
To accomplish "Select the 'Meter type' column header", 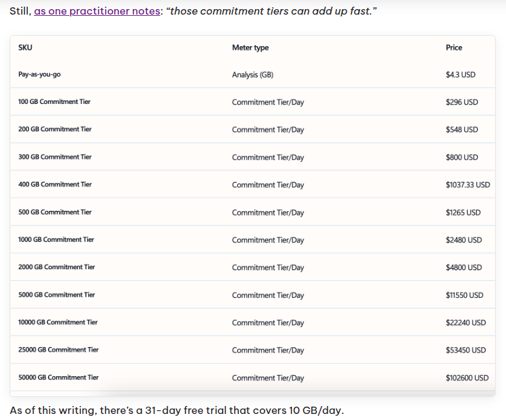I will click(251, 47).
